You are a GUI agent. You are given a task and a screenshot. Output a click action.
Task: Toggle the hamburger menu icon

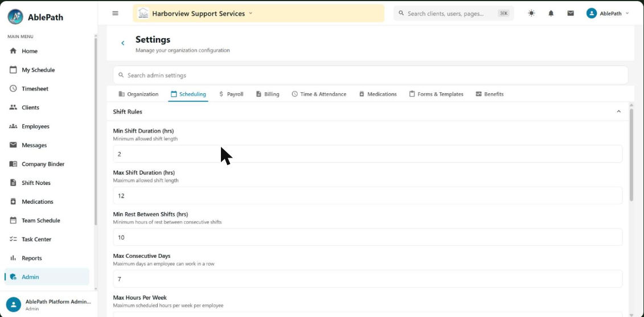pyautogui.click(x=116, y=13)
